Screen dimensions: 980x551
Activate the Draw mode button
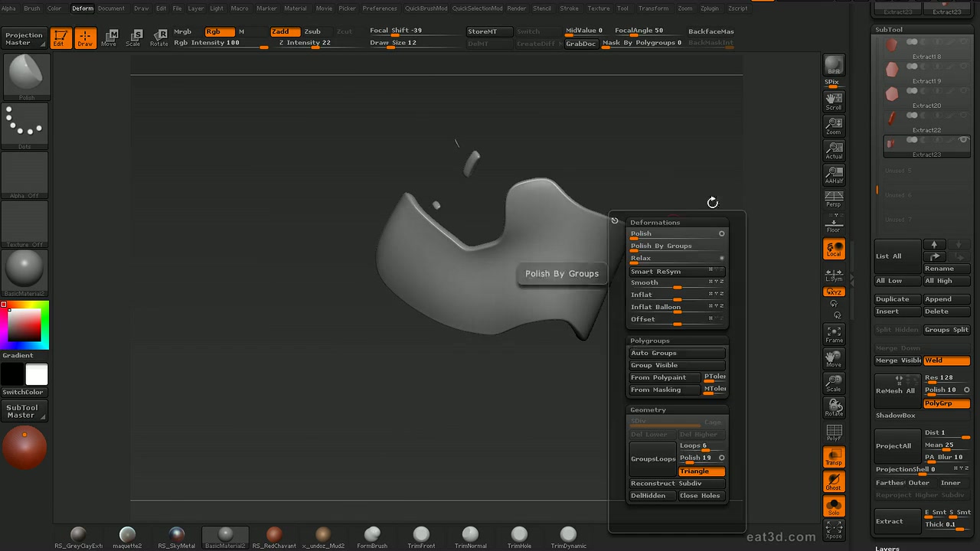[85, 37]
